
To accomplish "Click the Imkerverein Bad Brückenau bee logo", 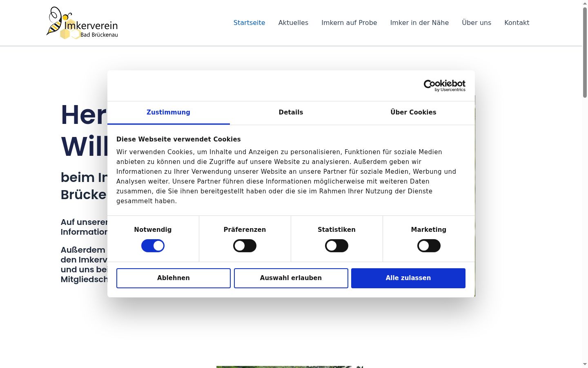I will (x=82, y=23).
